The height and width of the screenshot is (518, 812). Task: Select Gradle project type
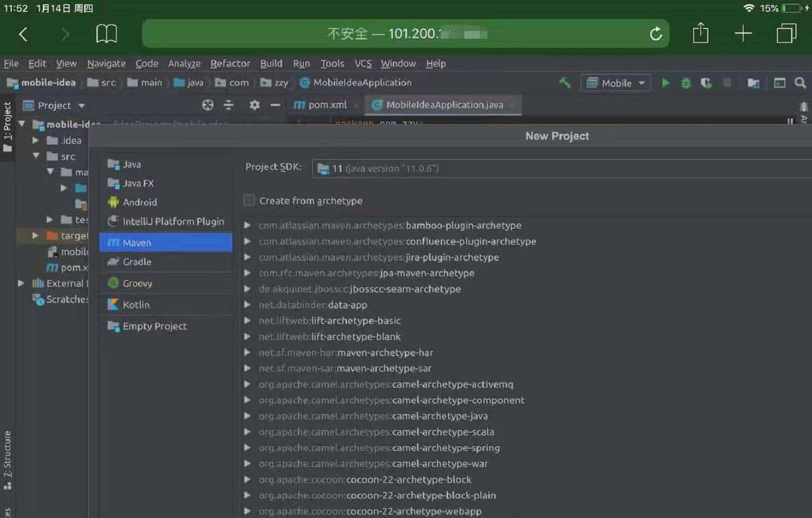tap(137, 262)
